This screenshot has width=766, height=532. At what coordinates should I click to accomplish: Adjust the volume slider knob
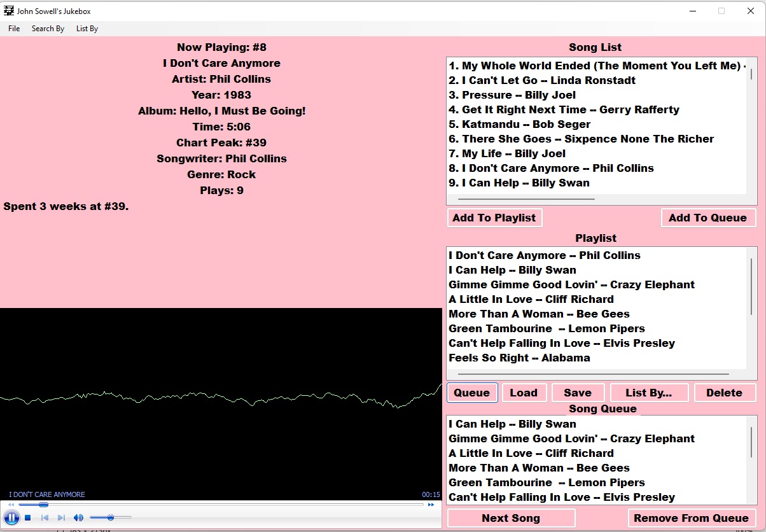click(111, 517)
